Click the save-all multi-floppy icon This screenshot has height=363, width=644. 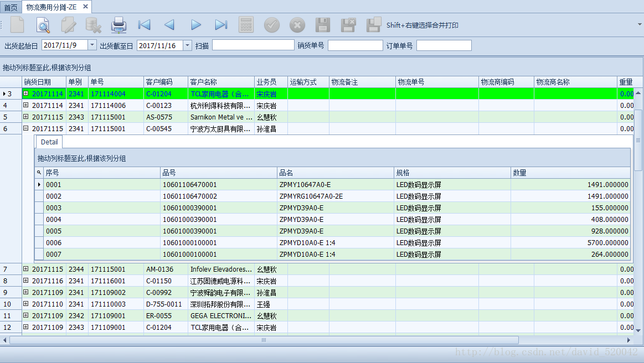[x=374, y=25]
